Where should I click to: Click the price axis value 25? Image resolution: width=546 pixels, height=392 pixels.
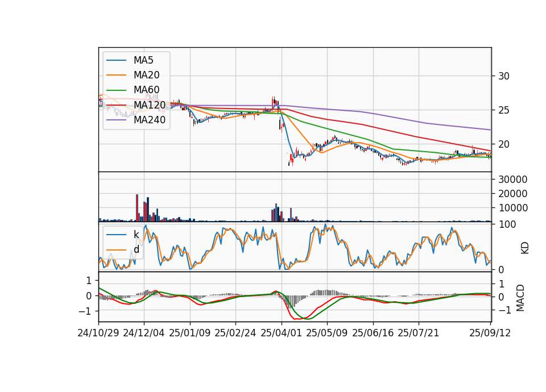pos(503,110)
